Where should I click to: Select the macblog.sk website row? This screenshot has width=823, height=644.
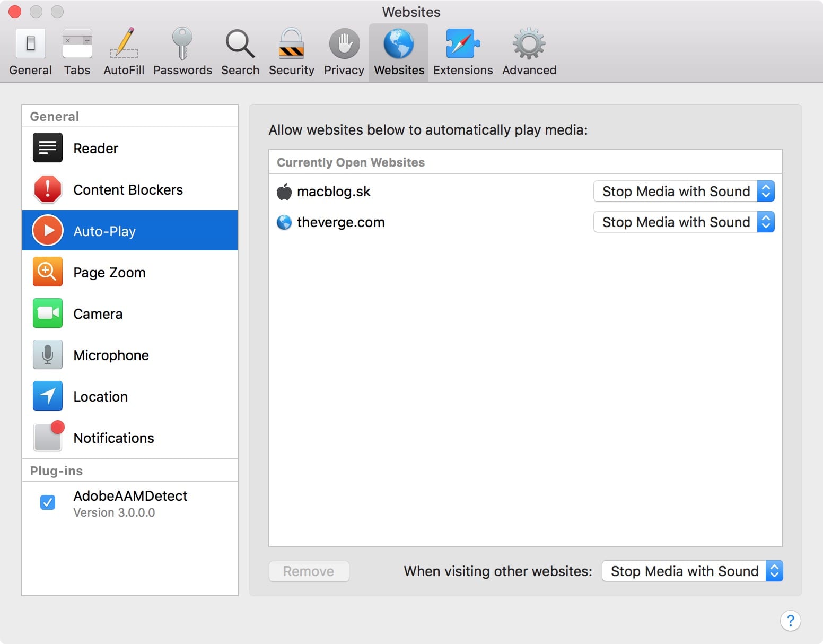(x=525, y=192)
